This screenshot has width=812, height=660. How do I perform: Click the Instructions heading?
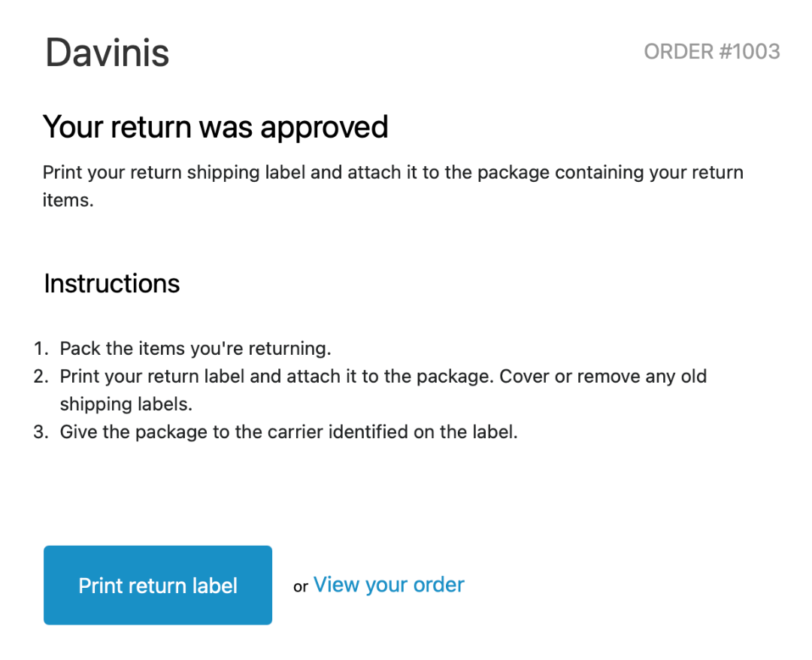coord(112,283)
